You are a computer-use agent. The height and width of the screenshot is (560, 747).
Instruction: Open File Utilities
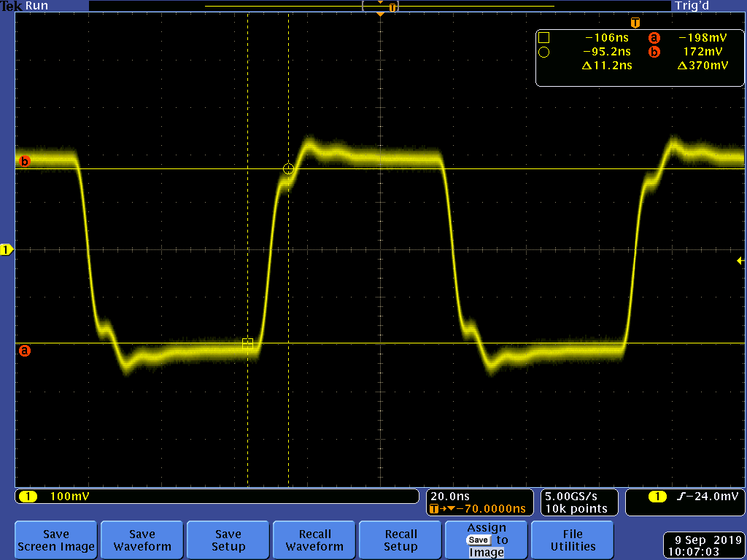[x=572, y=540]
